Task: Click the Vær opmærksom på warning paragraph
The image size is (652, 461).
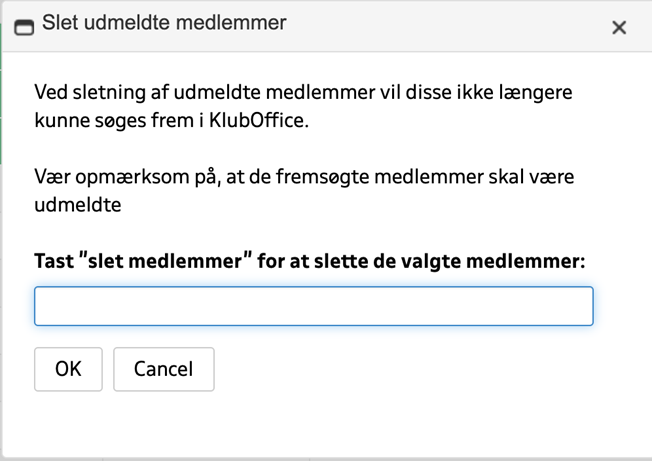Action: (x=304, y=191)
